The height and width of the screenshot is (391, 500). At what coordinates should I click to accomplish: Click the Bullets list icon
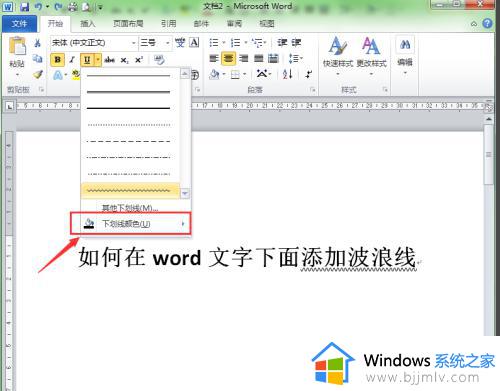tap(214, 43)
